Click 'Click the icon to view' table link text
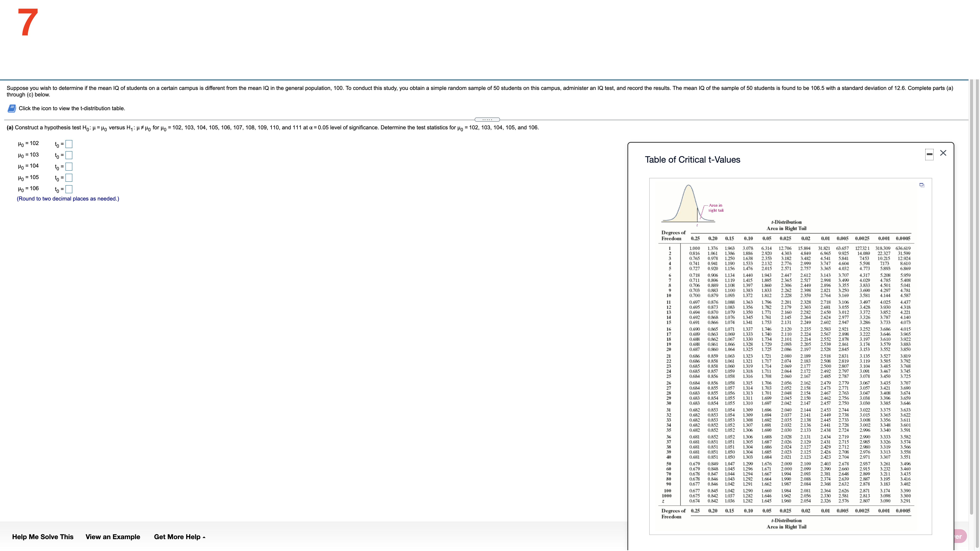This screenshot has height=551, width=980. (72, 108)
